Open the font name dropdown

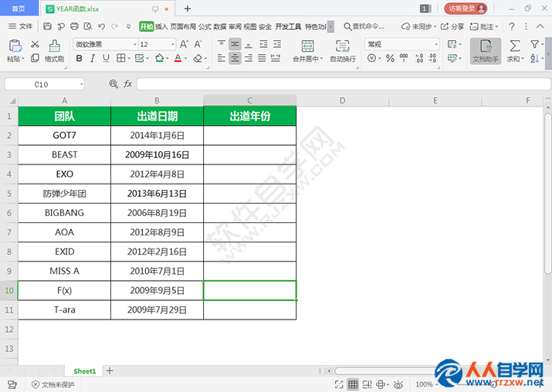[135, 44]
